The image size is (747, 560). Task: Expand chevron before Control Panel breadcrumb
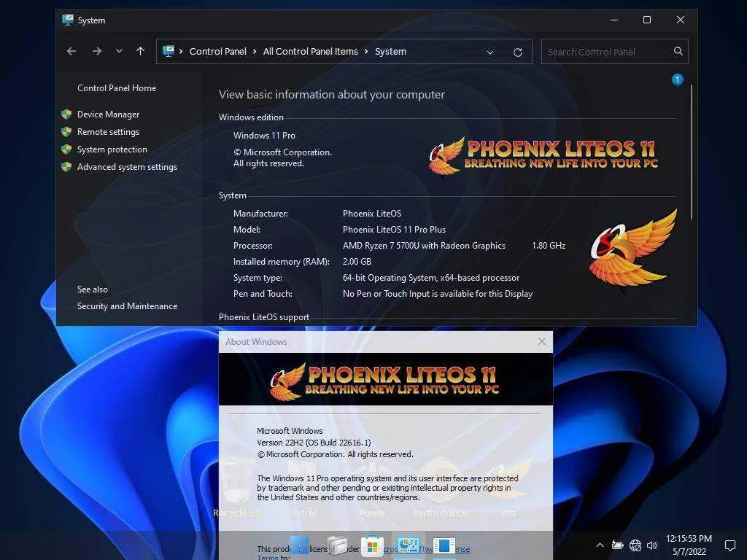tap(181, 52)
